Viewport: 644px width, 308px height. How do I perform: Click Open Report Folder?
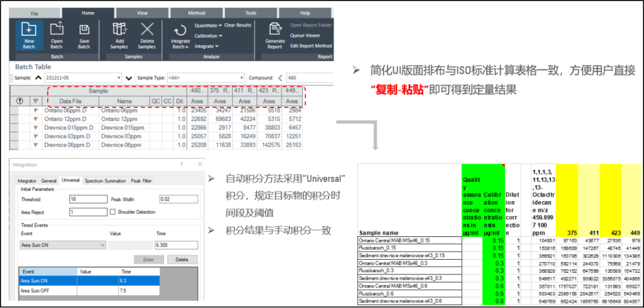pos(311,25)
